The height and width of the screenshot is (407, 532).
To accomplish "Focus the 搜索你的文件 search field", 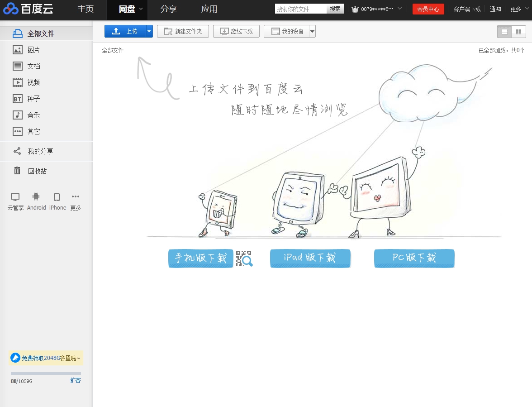I will pos(300,9).
